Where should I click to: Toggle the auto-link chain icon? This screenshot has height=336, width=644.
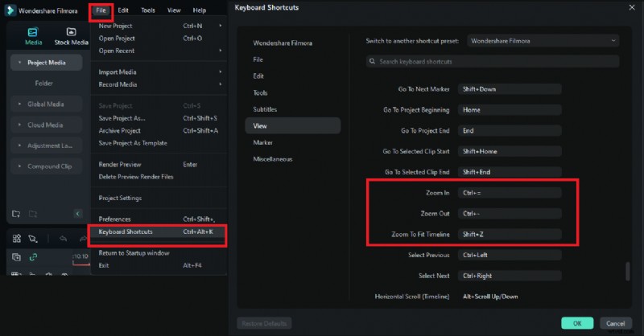pos(33,257)
